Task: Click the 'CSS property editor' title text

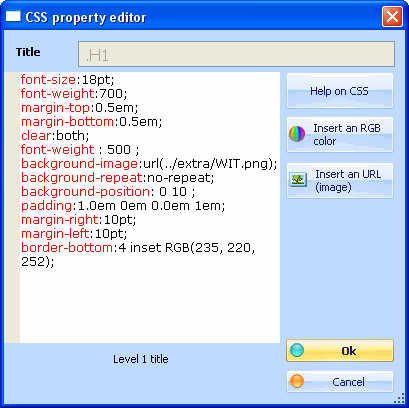Action: 86,17
